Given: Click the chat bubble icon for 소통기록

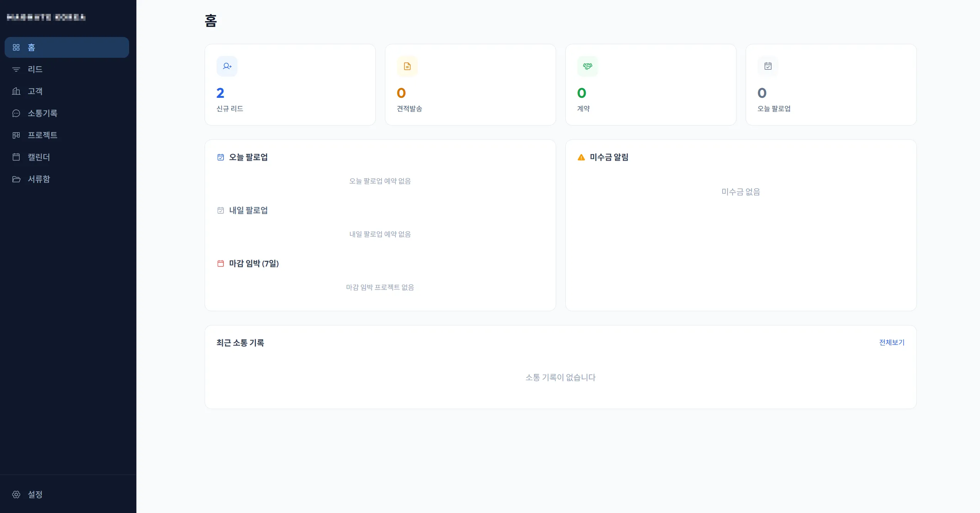Looking at the screenshot, I should click(x=16, y=113).
